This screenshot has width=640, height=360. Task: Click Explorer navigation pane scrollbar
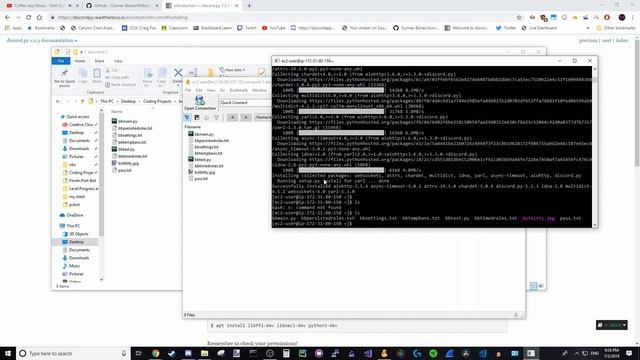coord(101,196)
